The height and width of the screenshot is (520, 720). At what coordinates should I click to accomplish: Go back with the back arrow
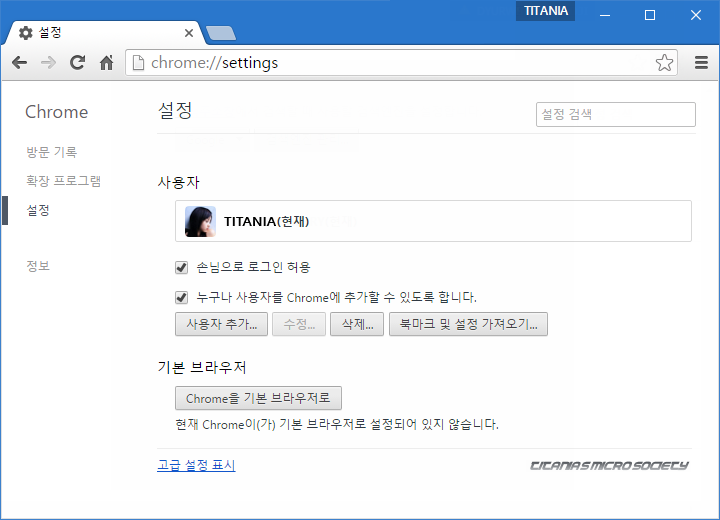coord(19,62)
